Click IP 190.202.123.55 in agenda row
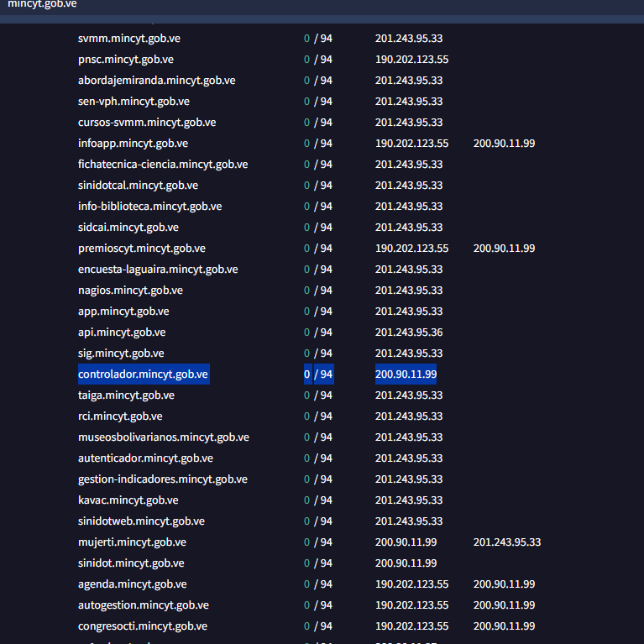The image size is (644, 644). pyautogui.click(x=411, y=583)
